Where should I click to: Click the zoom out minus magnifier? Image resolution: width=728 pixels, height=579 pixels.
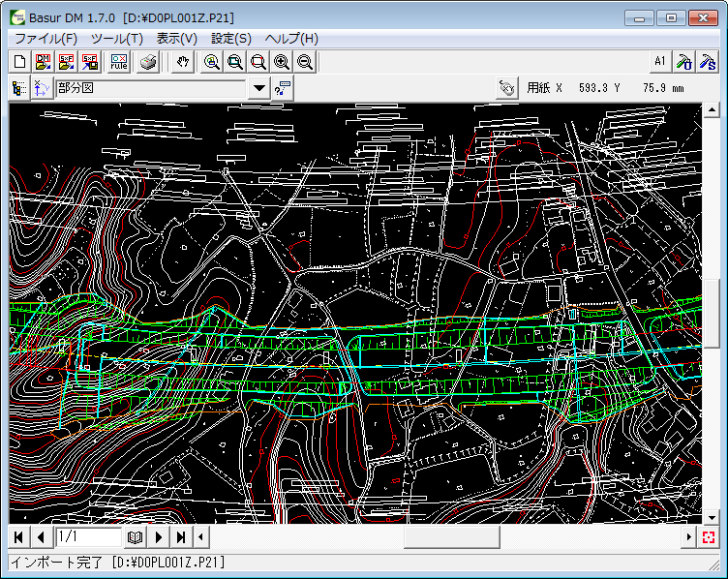click(305, 62)
